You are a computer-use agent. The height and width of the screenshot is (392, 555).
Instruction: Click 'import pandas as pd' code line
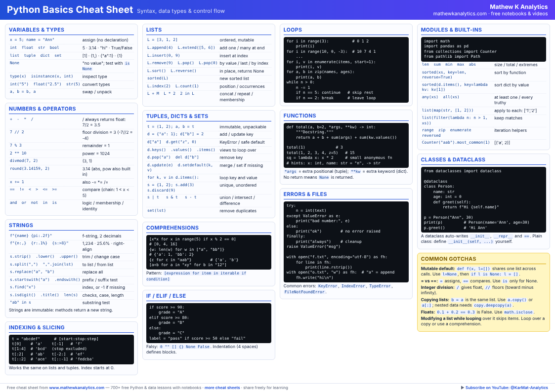tap(446, 46)
